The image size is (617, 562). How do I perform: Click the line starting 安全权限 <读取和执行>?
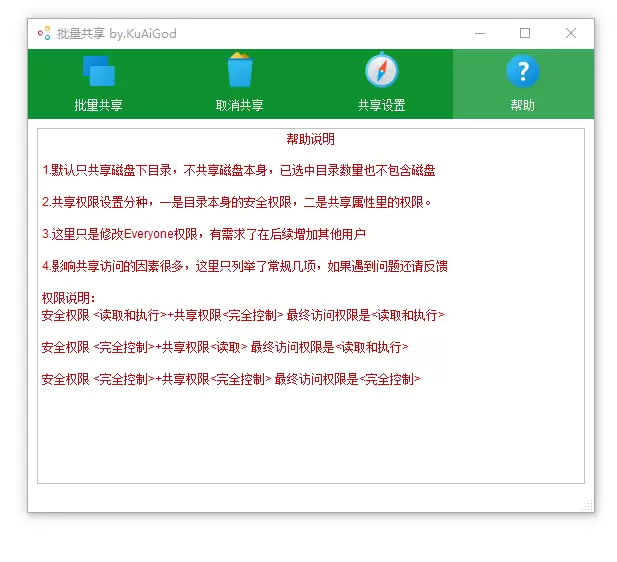tap(243, 315)
